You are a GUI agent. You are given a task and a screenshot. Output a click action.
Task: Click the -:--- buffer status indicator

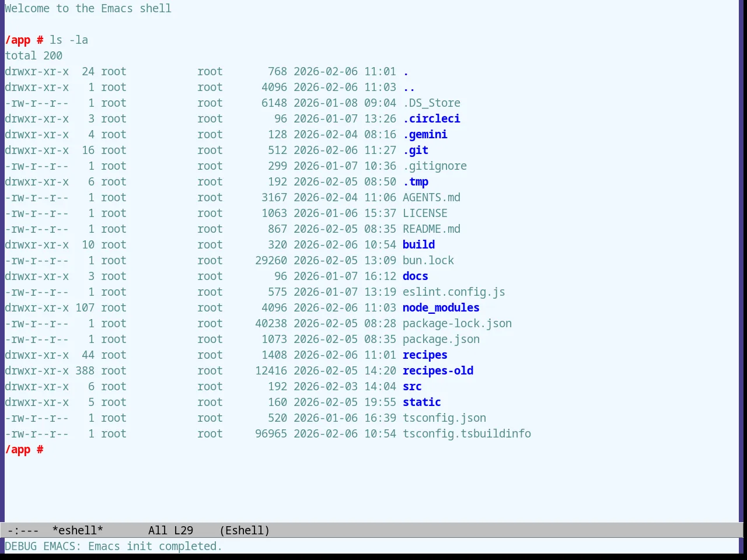click(23, 530)
